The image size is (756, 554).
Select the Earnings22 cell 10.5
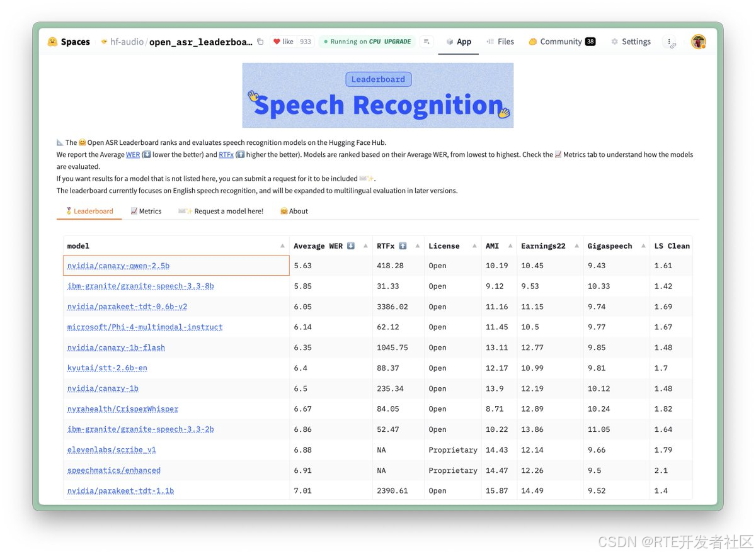(550, 327)
